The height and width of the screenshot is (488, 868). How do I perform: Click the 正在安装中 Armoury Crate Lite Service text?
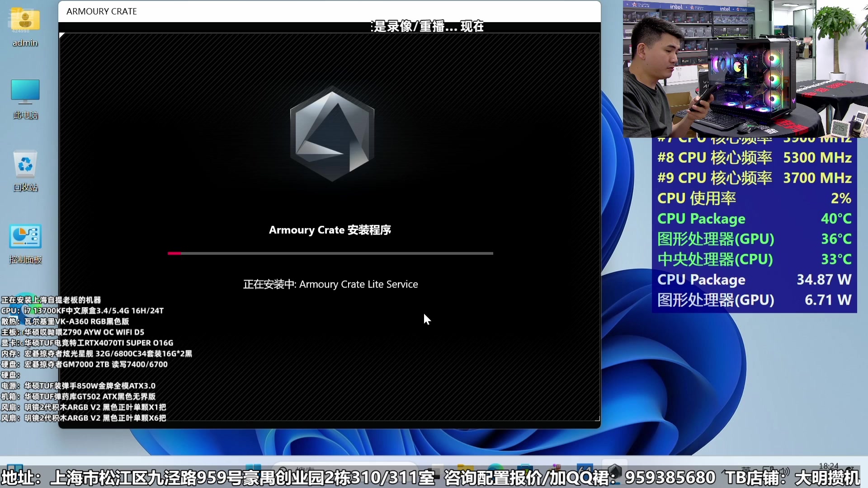pyautogui.click(x=330, y=285)
